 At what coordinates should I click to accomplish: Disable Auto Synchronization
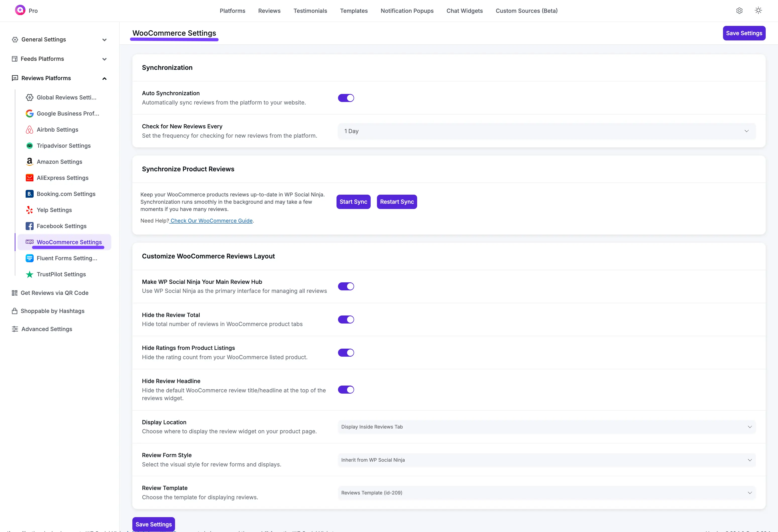tap(346, 98)
